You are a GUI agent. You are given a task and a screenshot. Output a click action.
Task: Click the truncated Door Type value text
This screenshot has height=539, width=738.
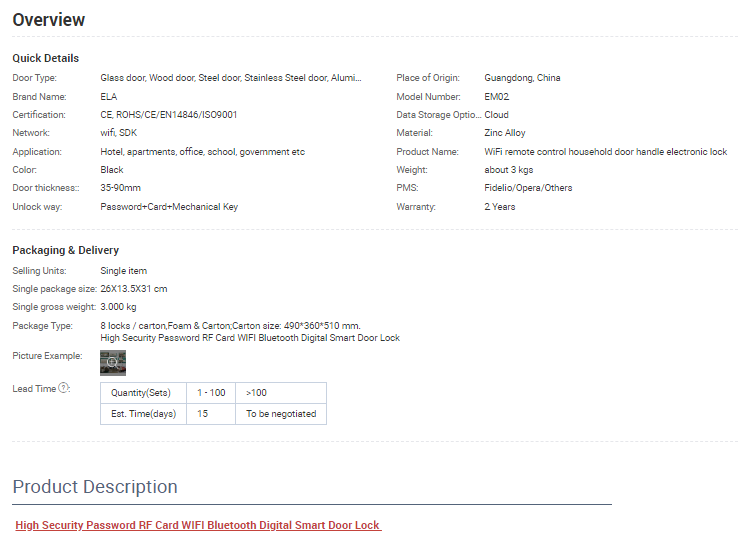(x=231, y=78)
